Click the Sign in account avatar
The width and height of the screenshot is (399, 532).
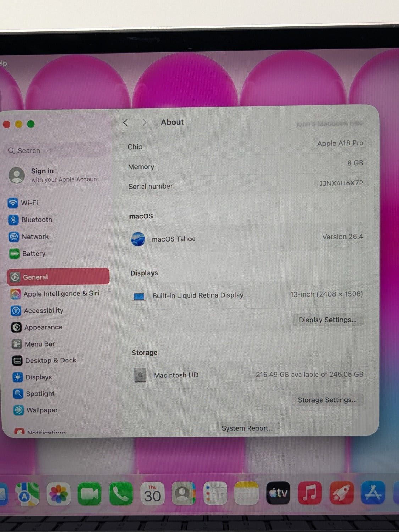[17, 175]
